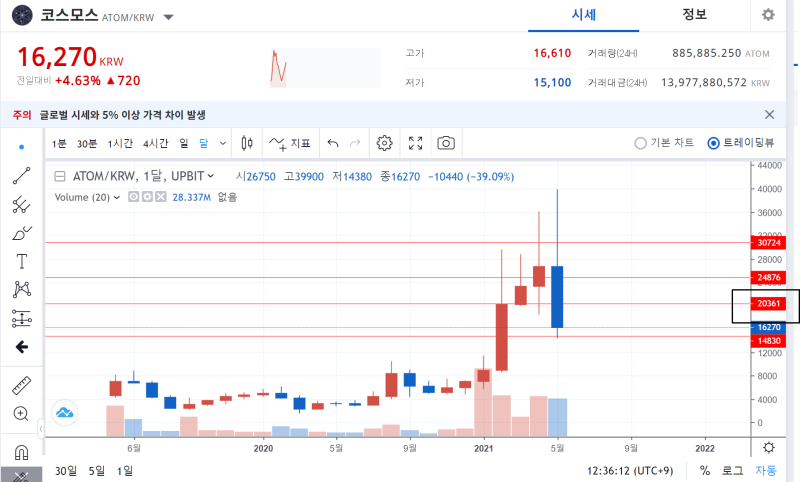Select the 24876 horizontal line label
Image resolution: width=800 pixels, height=482 pixels.
pos(768,277)
